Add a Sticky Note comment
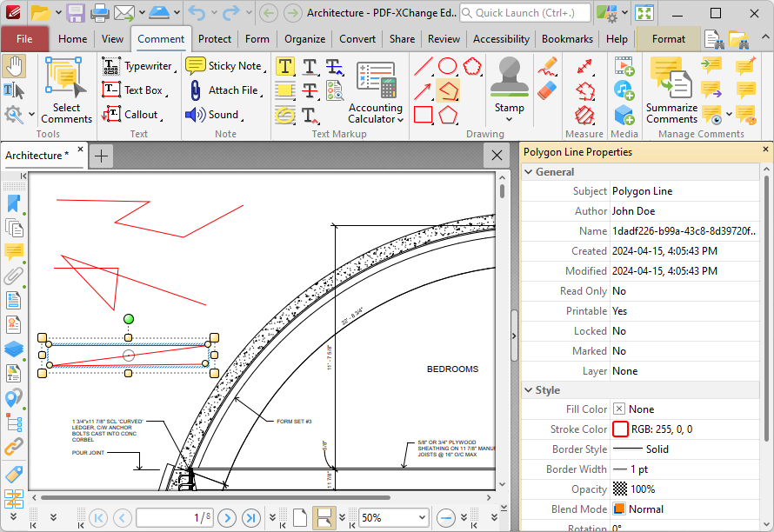The width and height of the screenshot is (774, 532). pyautogui.click(x=225, y=66)
